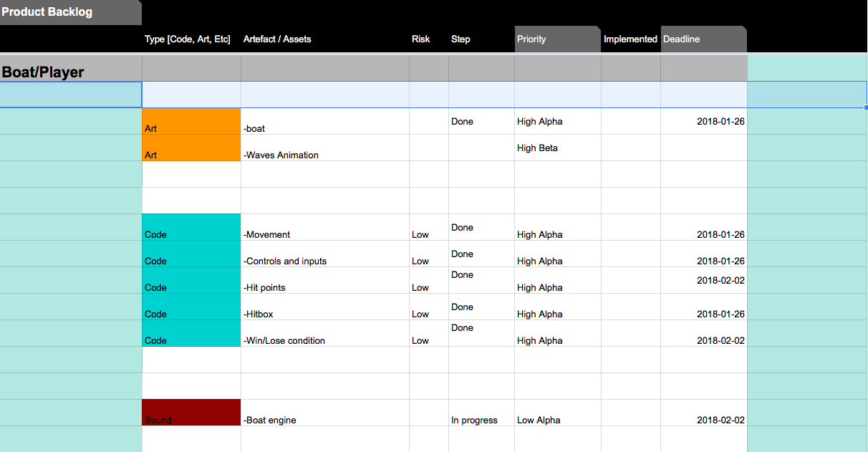This screenshot has width=868, height=452.
Task: Select the Implemented column header
Action: tap(630, 39)
